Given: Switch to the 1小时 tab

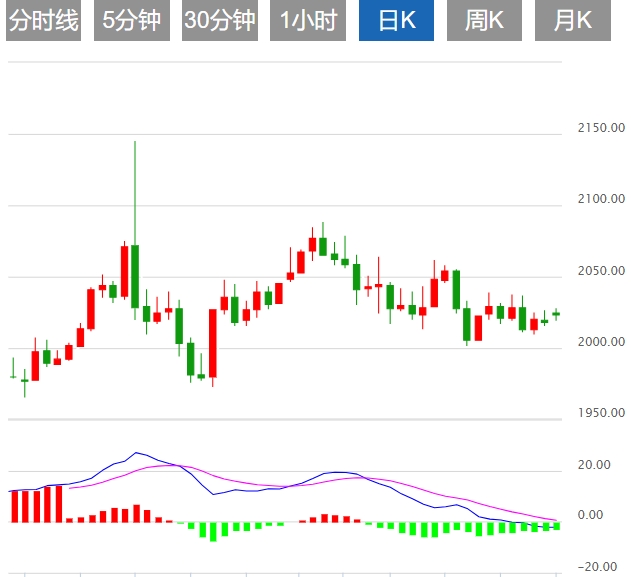Looking at the screenshot, I should (308, 21).
